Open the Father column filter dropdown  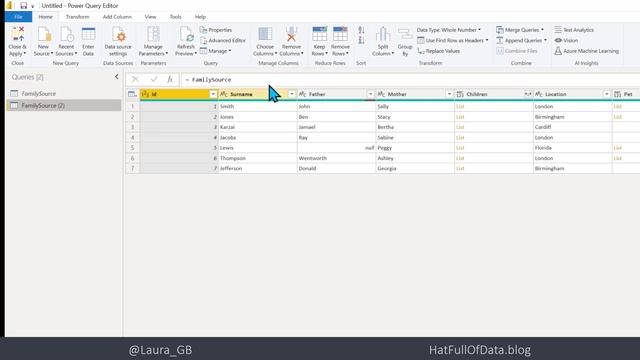click(371, 94)
